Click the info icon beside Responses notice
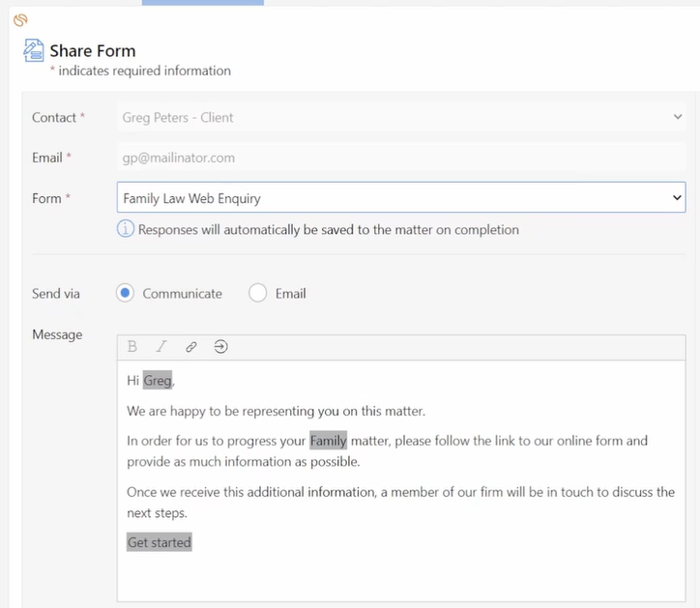The image size is (700, 608). point(126,228)
